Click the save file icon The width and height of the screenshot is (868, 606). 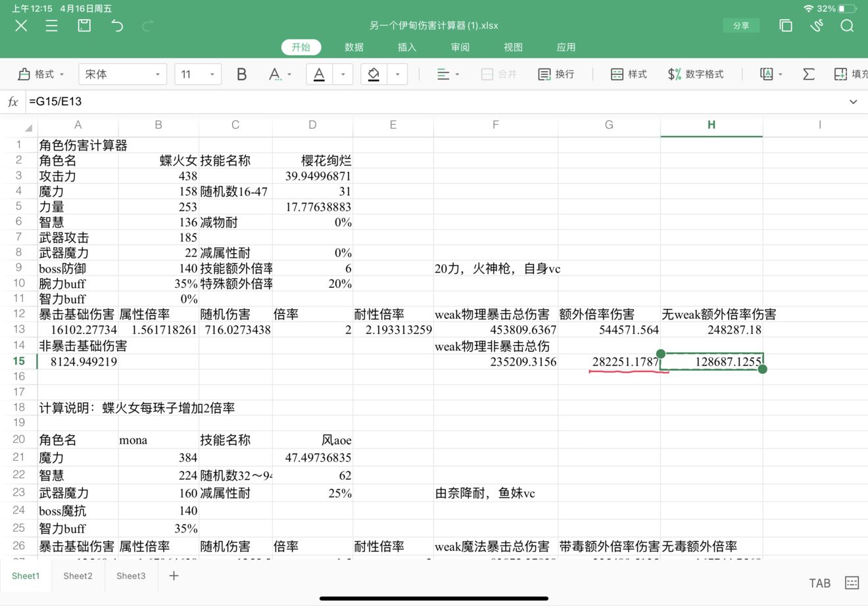pyautogui.click(x=84, y=26)
